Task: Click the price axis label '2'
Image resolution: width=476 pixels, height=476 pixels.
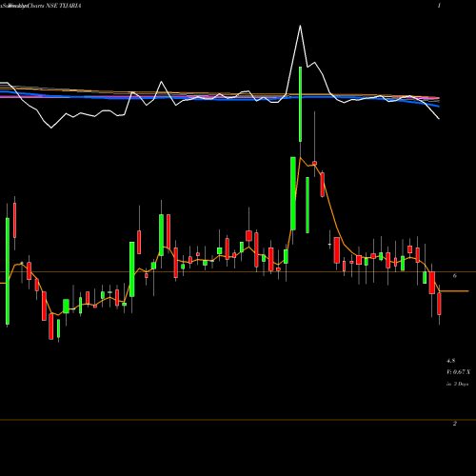Action: 455,424
